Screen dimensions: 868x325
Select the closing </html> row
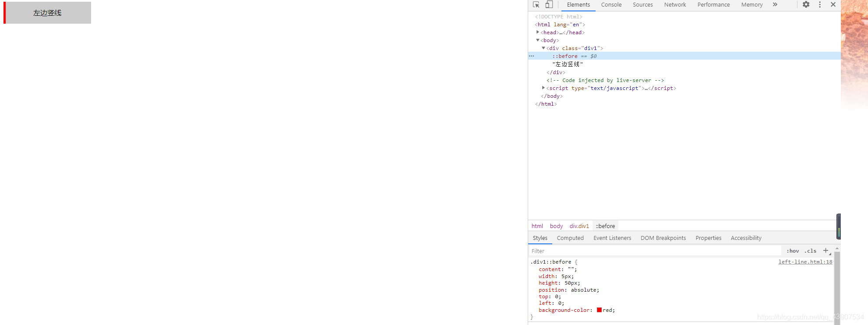[x=684, y=104]
